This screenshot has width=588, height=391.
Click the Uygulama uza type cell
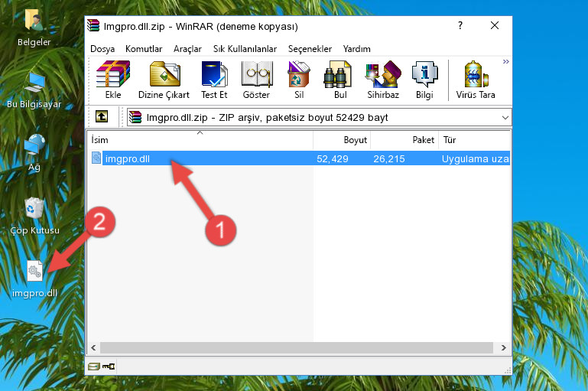[475, 158]
